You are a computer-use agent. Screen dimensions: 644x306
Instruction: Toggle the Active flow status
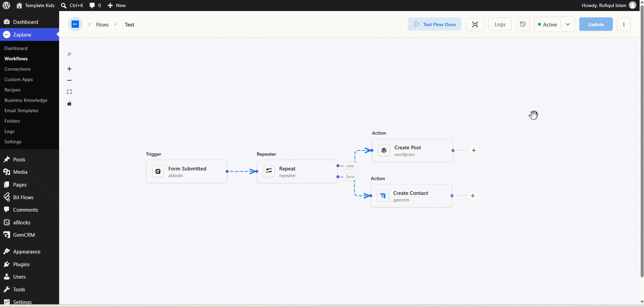(x=547, y=24)
